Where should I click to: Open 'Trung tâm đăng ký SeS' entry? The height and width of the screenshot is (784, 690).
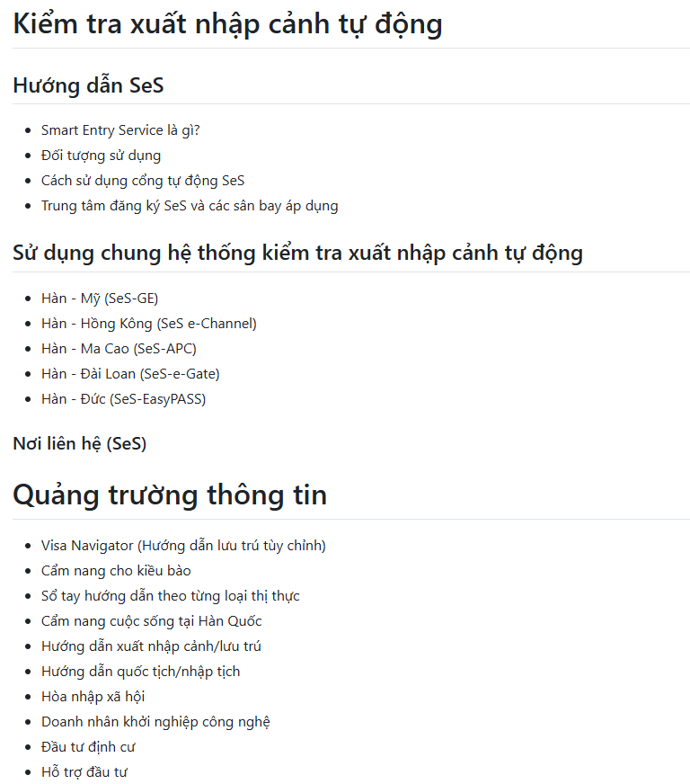click(190, 206)
